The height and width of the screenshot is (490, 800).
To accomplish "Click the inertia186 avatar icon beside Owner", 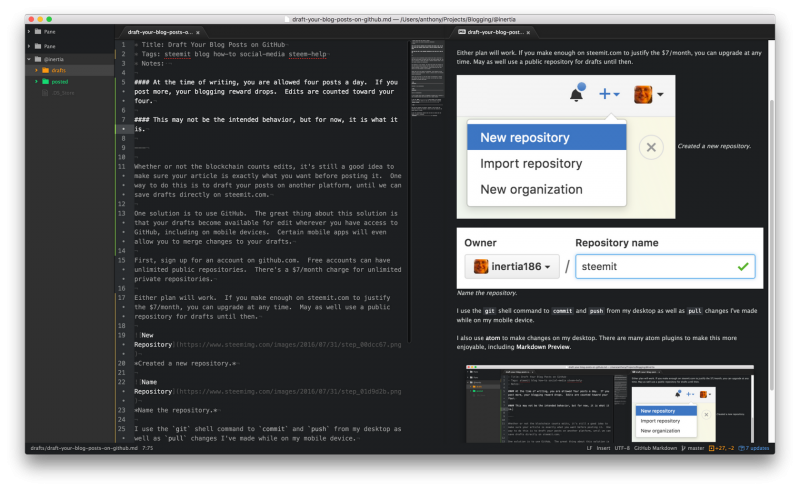I will coord(481,266).
